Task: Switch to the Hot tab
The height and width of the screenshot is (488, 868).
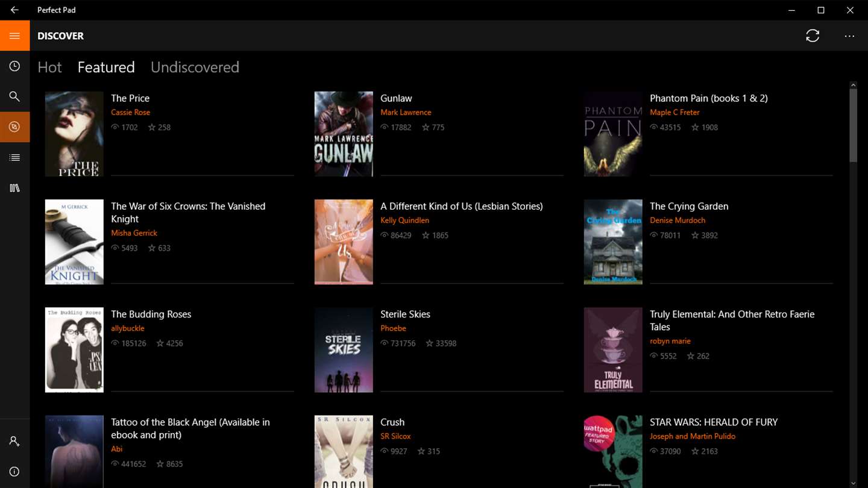Action: pyautogui.click(x=49, y=67)
